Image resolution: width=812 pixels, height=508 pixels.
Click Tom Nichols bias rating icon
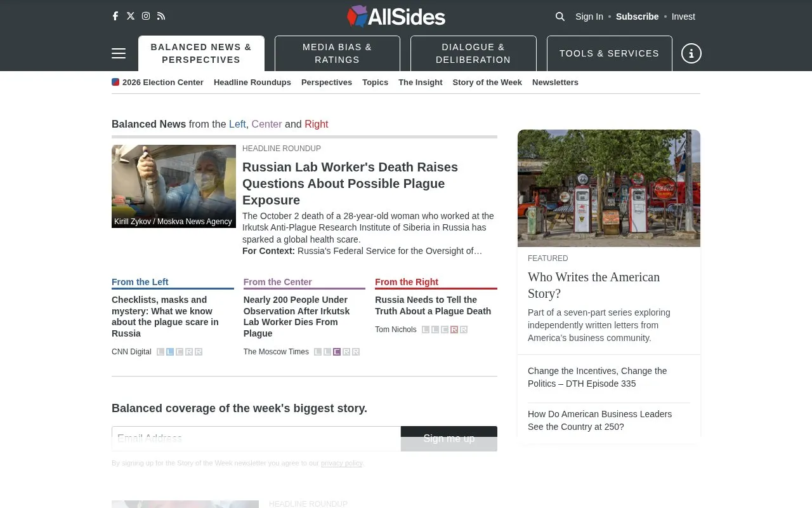click(445, 330)
